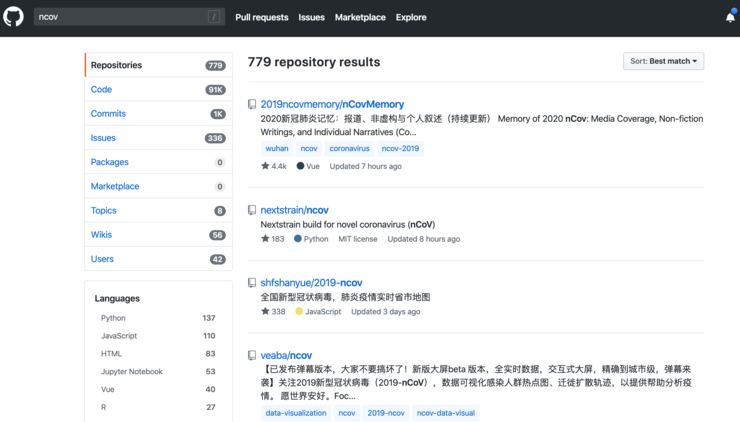Filter results by Vue language
Screen dimensions: 740x422
tap(158, 389)
